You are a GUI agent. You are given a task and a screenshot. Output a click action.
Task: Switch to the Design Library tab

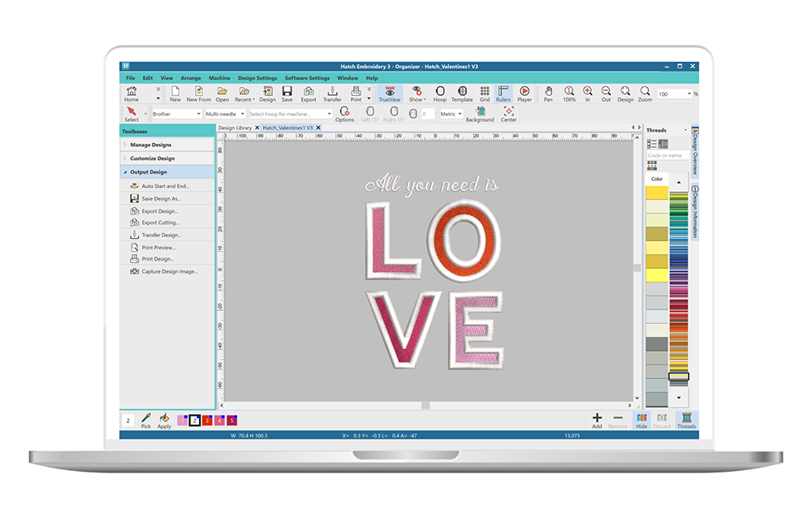pyautogui.click(x=235, y=128)
